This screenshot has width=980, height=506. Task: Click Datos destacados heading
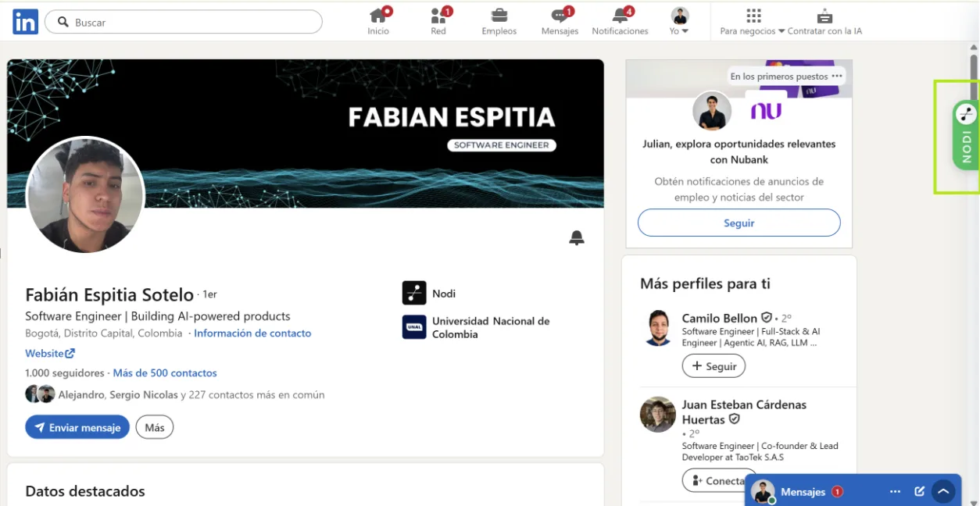85,491
